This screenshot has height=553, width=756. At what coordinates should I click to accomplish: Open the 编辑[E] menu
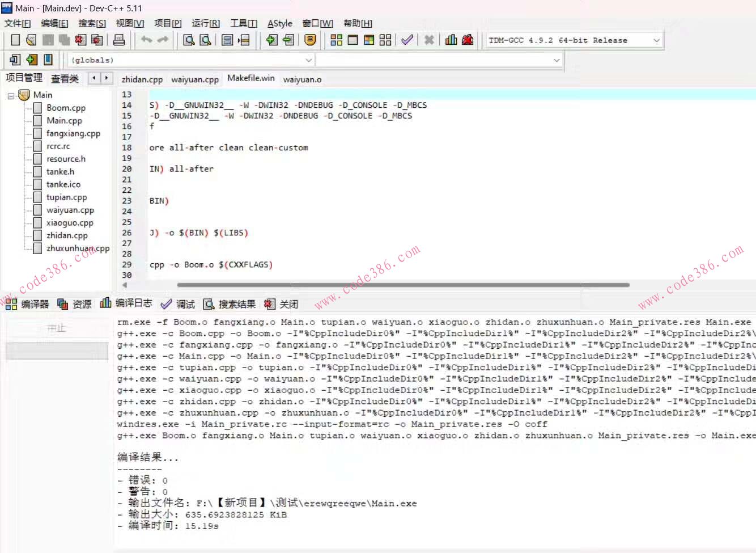[x=54, y=23]
